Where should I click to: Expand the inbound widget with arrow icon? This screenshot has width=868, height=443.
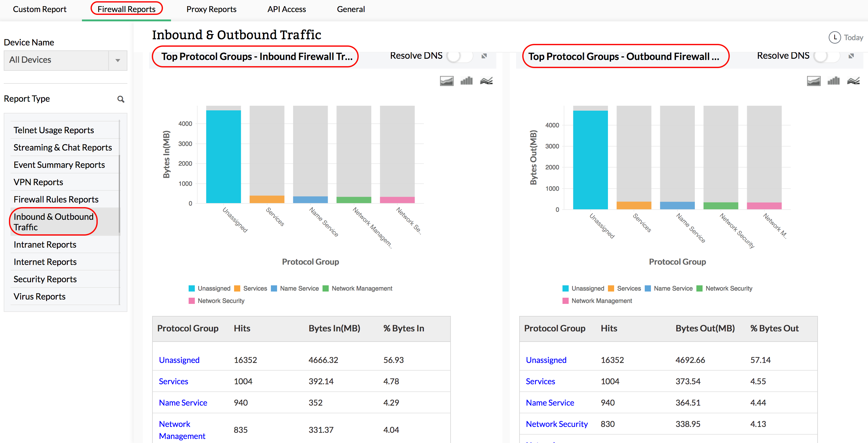(484, 56)
